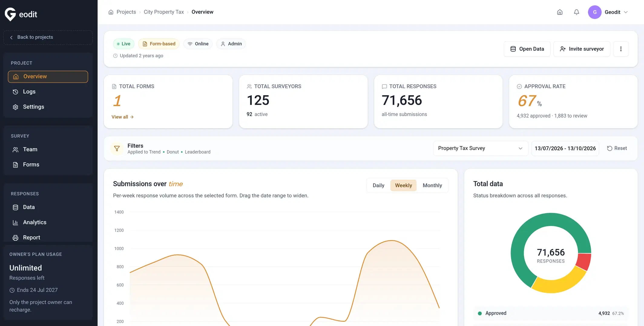Click the breadcrumb home icon before Projects

(111, 12)
